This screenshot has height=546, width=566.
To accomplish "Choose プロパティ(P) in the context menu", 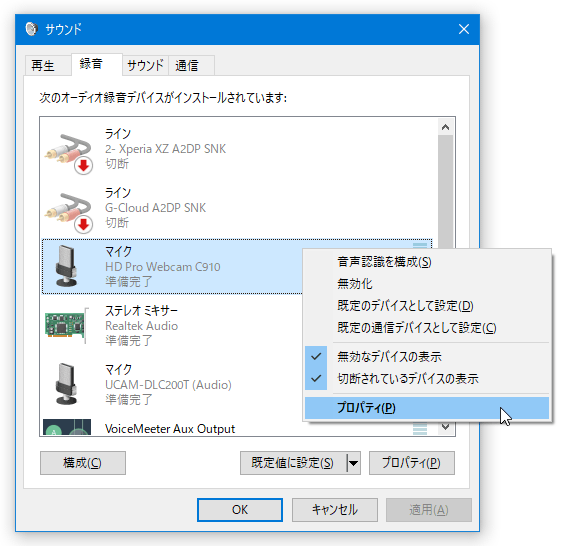I will click(x=427, y=408).
